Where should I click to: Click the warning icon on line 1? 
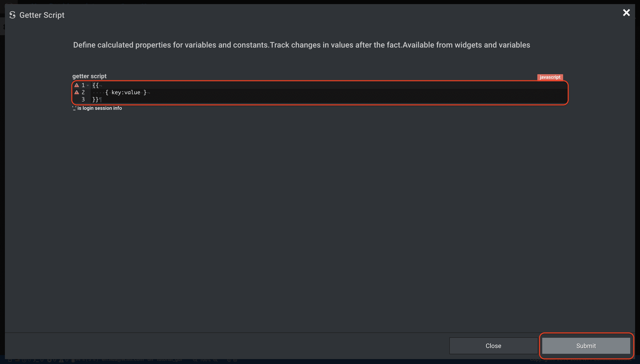point(77,85)
